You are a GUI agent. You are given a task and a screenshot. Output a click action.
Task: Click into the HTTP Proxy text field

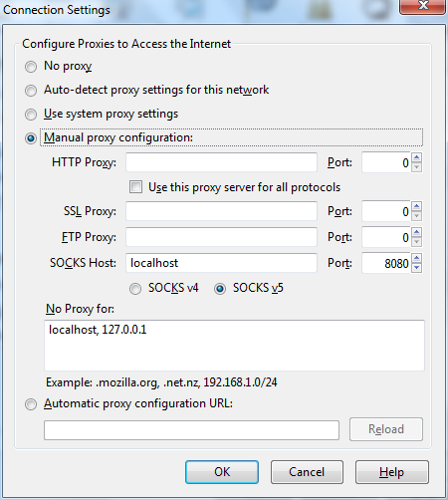click(221, 162)
